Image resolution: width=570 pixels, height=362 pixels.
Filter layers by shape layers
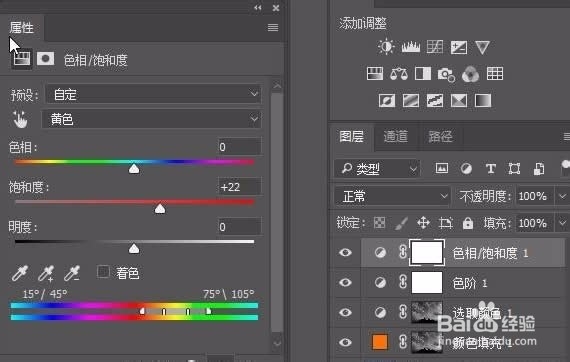[x=514, y=168]
